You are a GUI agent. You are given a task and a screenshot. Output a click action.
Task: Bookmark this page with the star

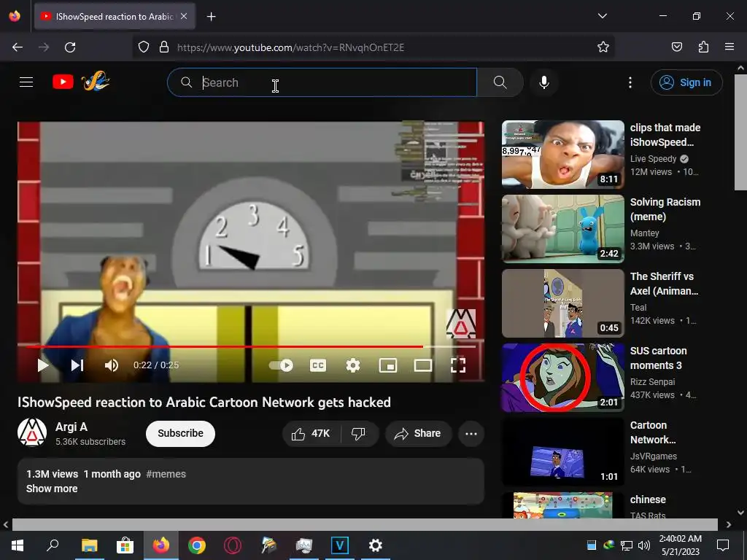pyautogui.click(x=603, y=47)
